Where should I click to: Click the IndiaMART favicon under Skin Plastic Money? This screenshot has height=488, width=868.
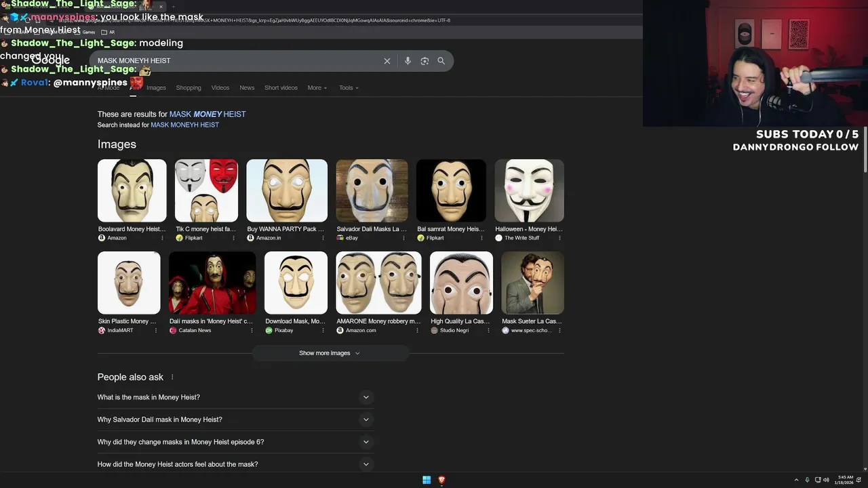click(102, 331)
